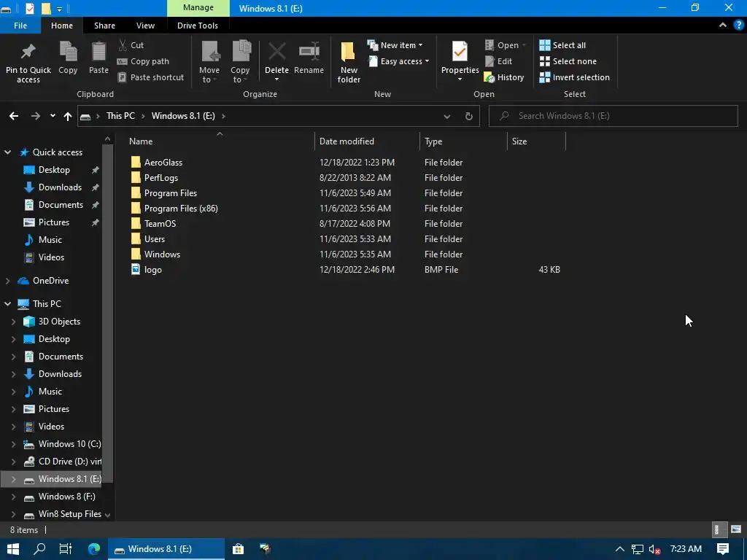Refresh the current folder view
This screenshot has width=747, height=560.
[469, 116]
